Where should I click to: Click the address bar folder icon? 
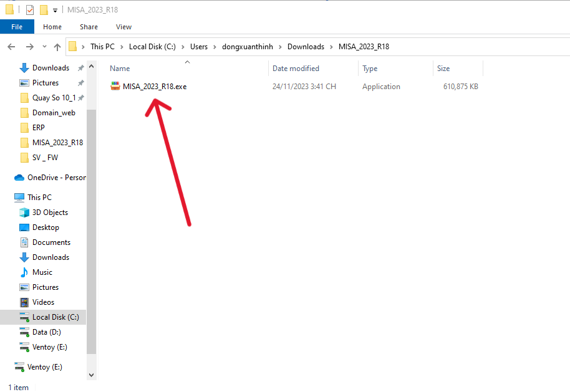pos(73,47)
